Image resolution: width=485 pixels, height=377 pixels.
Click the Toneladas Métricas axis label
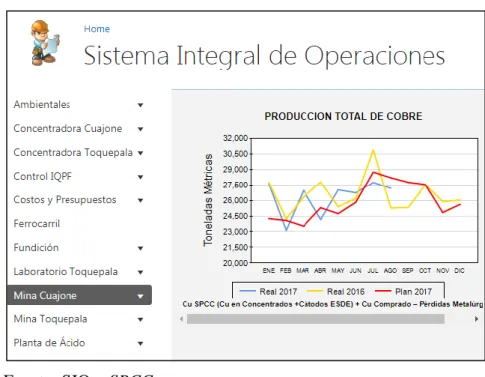208,200
